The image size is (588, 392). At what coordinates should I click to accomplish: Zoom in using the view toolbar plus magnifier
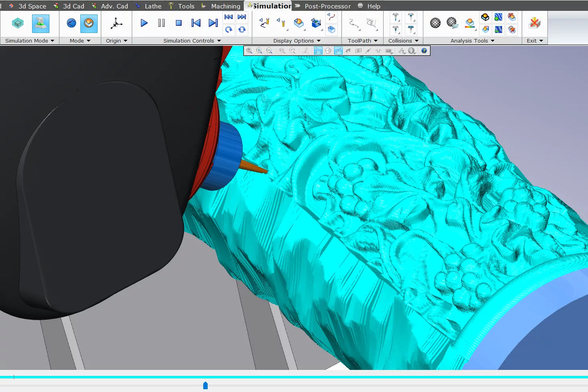[x=259, y=50]
